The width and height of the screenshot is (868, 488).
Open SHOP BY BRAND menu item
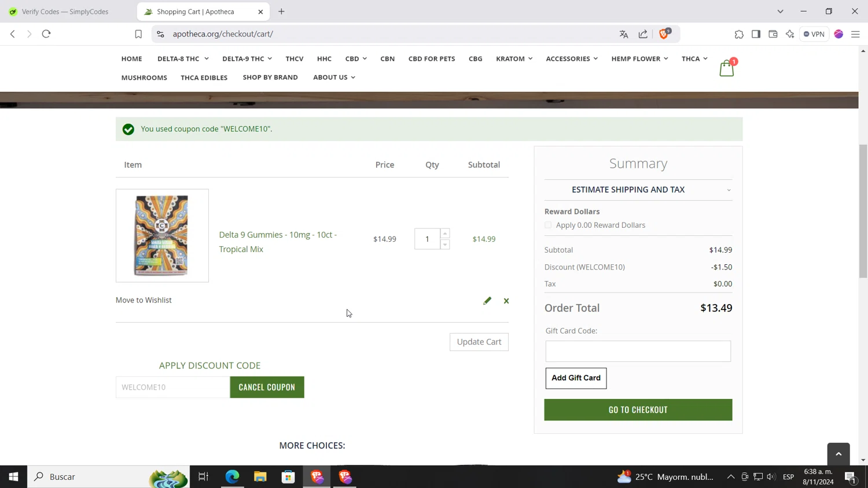point(270,77)
